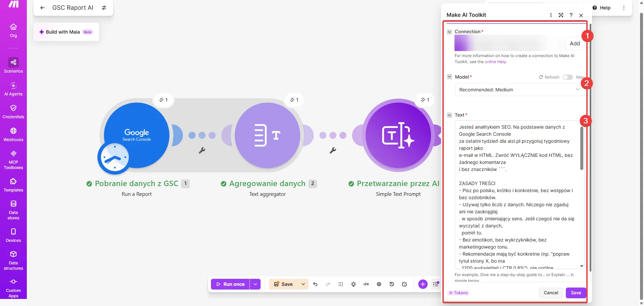
Task: Click the lightbulb icon in bottom toolbar
Action: click(354, 284)
